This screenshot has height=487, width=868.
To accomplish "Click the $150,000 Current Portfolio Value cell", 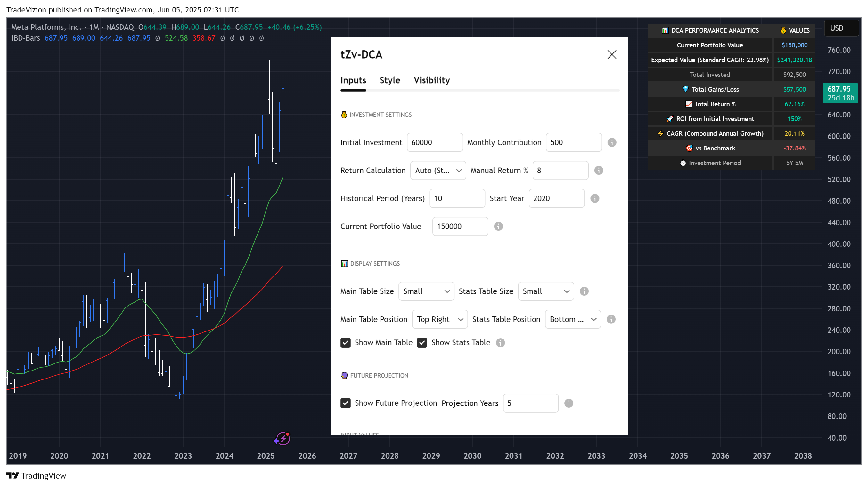I will (x=794, y=45).
